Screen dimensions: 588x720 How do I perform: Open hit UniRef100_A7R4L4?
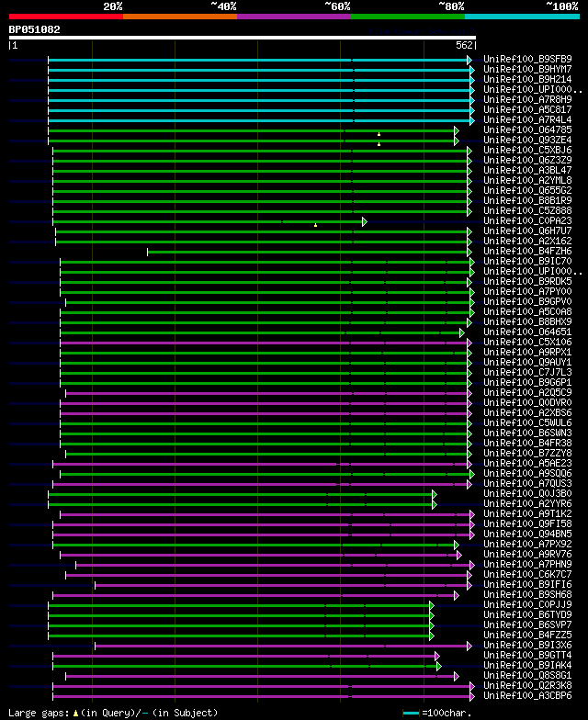(527, 119)
